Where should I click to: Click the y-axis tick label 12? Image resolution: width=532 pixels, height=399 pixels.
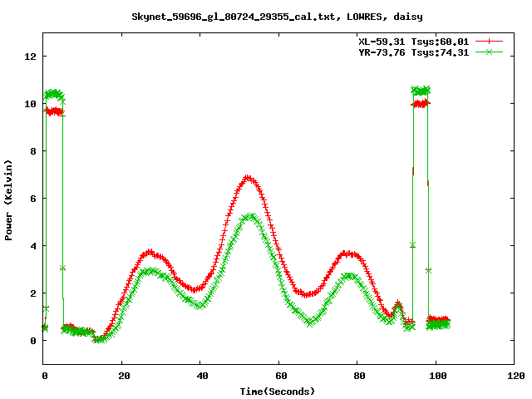click(x=30, y=57)
